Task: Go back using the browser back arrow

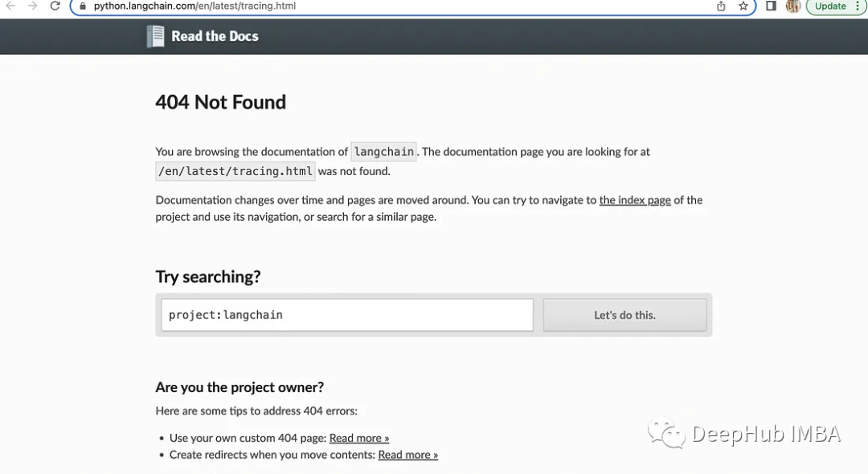Action: point(10,6)
